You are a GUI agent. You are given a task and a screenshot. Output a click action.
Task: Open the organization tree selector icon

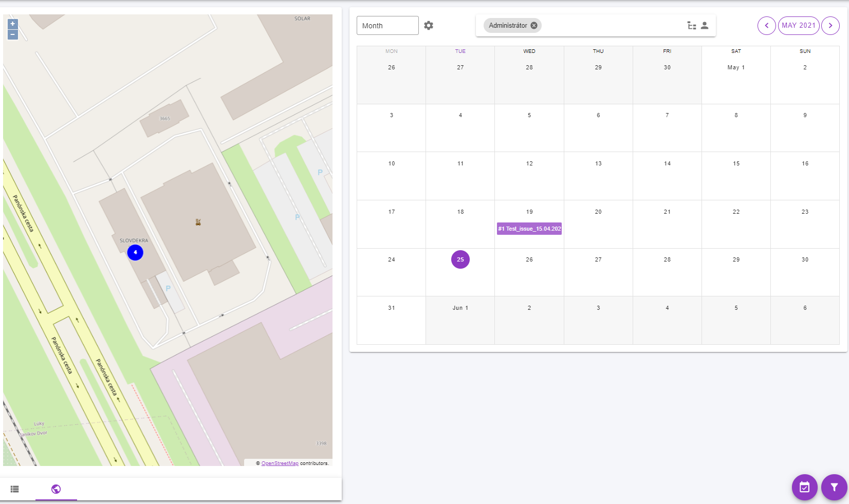coord(692,26)
